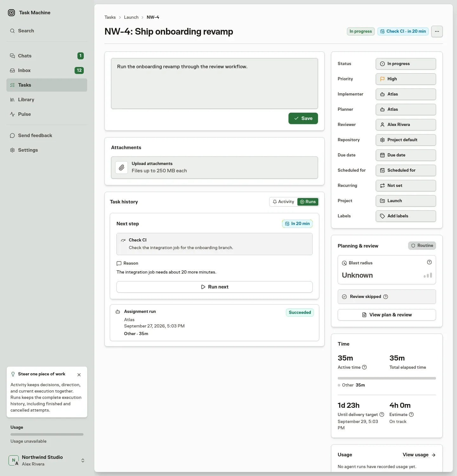Image resolution: width=457 pixels, height=476 pixels.
Task: Click the Northwind Studio avatar icon
Action: click(14, 460)
